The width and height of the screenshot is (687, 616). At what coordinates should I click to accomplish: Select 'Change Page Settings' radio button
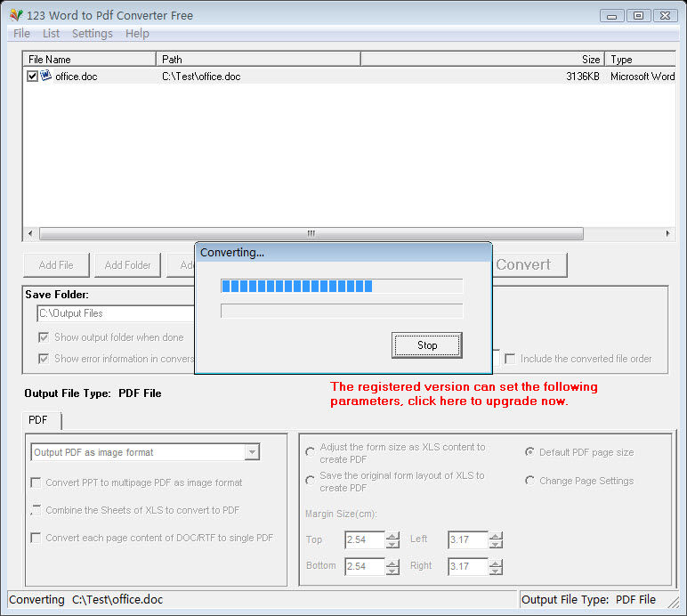point(530,481)
